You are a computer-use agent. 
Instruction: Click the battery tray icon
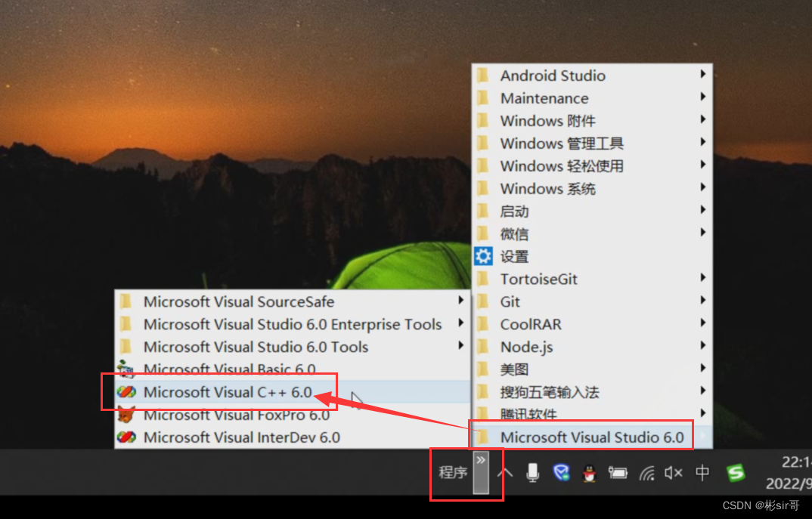(617, 472)
